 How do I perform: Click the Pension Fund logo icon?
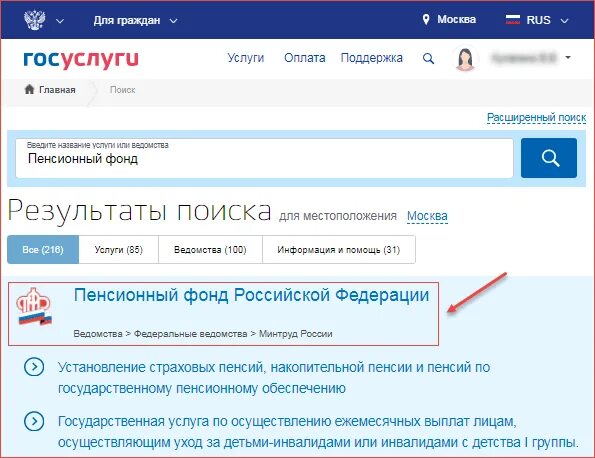point(34,306)
